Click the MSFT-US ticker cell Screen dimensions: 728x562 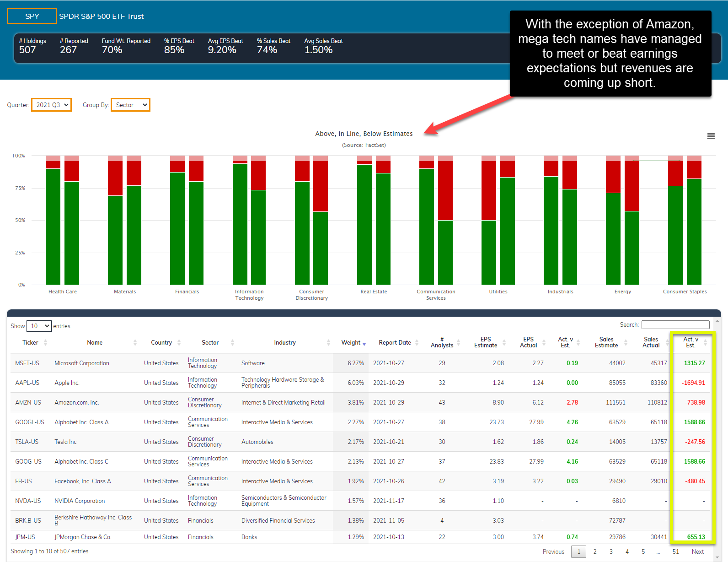[27, 363]
